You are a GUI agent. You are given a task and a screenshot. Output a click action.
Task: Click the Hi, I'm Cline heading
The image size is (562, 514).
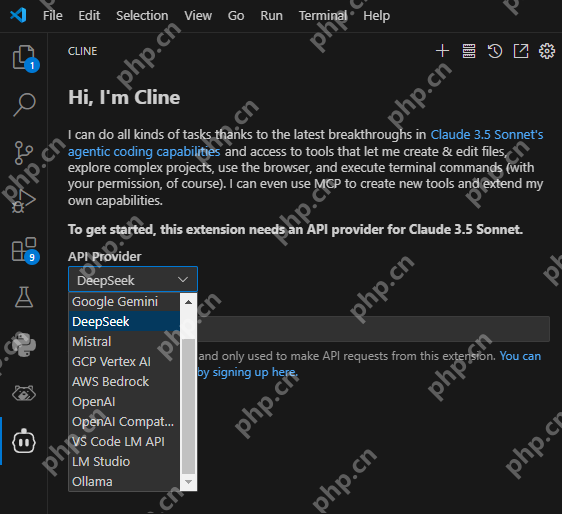(124, 97)
